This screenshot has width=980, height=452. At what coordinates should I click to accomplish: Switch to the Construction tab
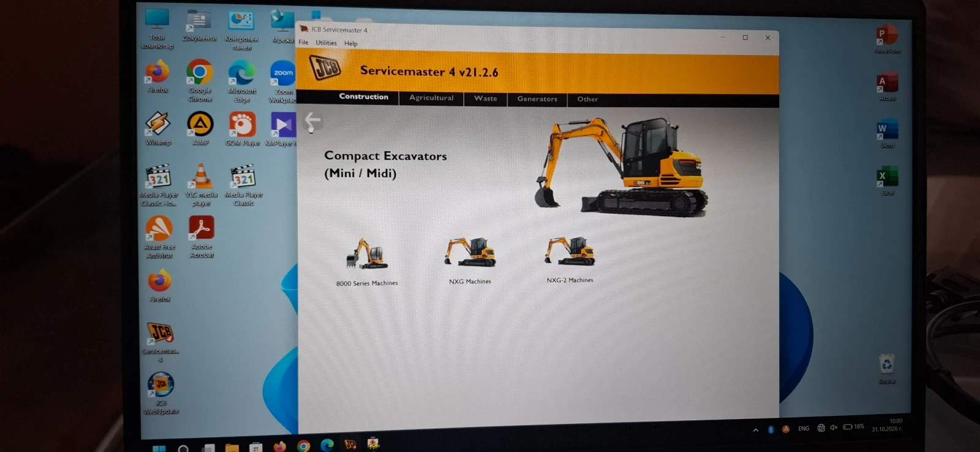(364, 97)
